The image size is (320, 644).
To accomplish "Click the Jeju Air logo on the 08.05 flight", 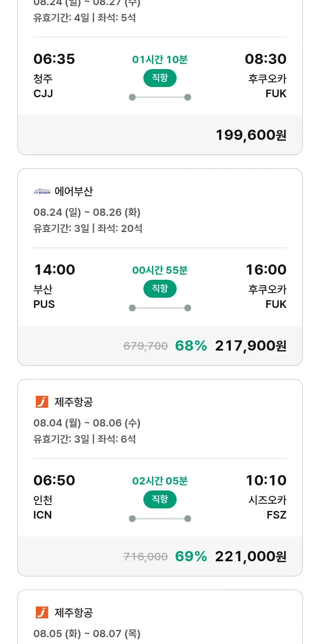I will (x=42, y=612).
